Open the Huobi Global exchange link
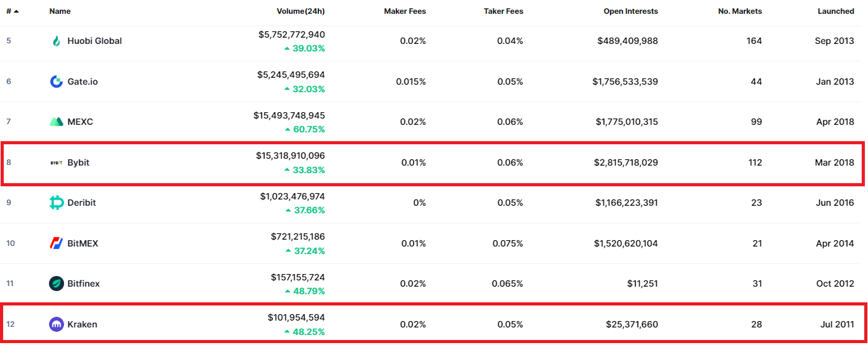 (95, 41)
